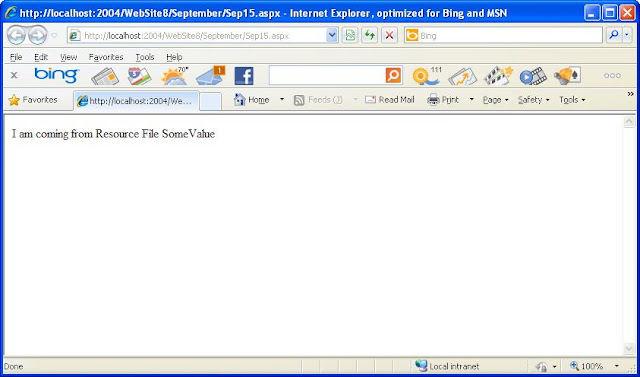This screenshot has width=640, height=377.
Task: Click the Bing bar more options dots
Action: (x=612, y=75)
